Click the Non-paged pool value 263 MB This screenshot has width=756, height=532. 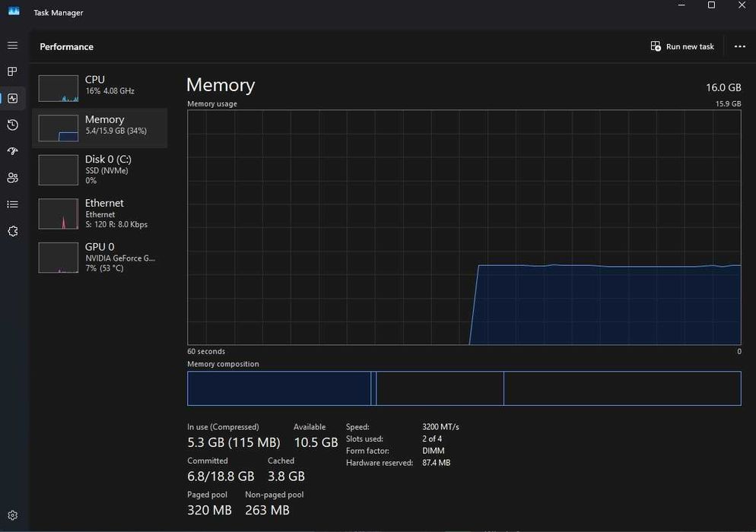pos(267,510)
